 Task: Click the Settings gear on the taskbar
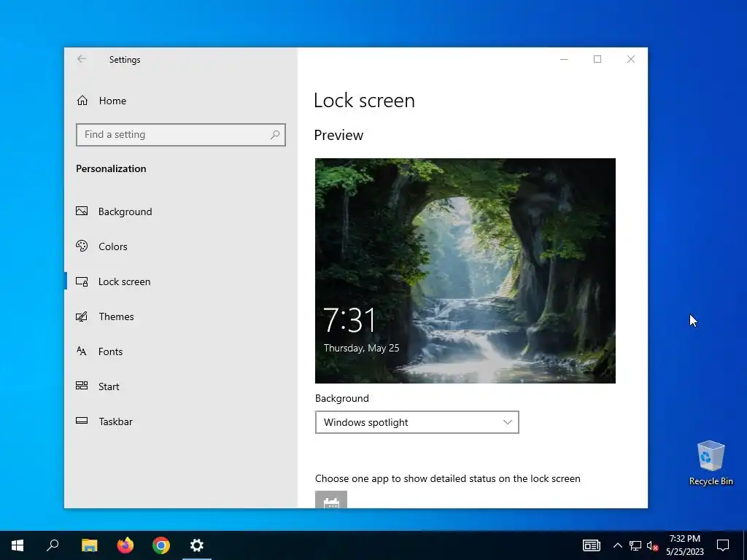click(x=197, y=545)
